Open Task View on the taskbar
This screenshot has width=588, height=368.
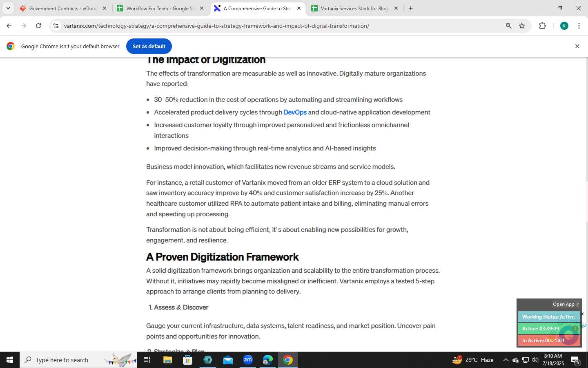coord(147,360)
